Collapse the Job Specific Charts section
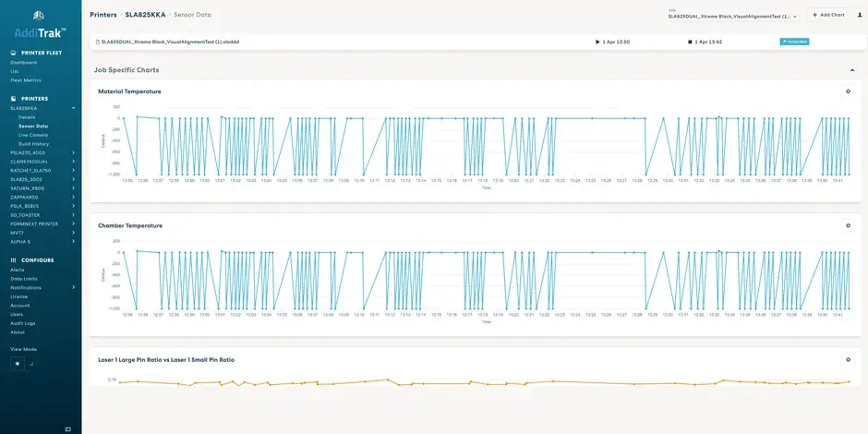The height and width of the screenshot is (434, 868). click(x=852, y=70)
